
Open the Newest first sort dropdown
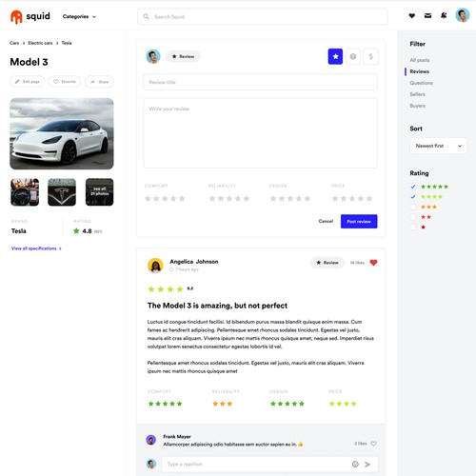click(x=438, y=146)
